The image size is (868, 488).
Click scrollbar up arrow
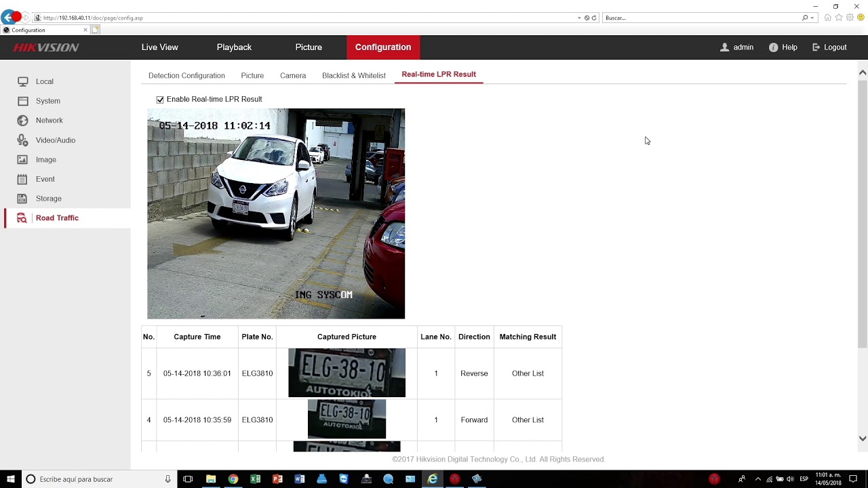coord(863,73)
